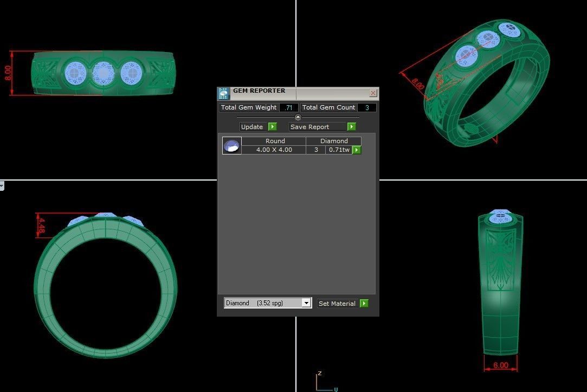
Task: Select the Round shape cell
Action: pos(275,141)
